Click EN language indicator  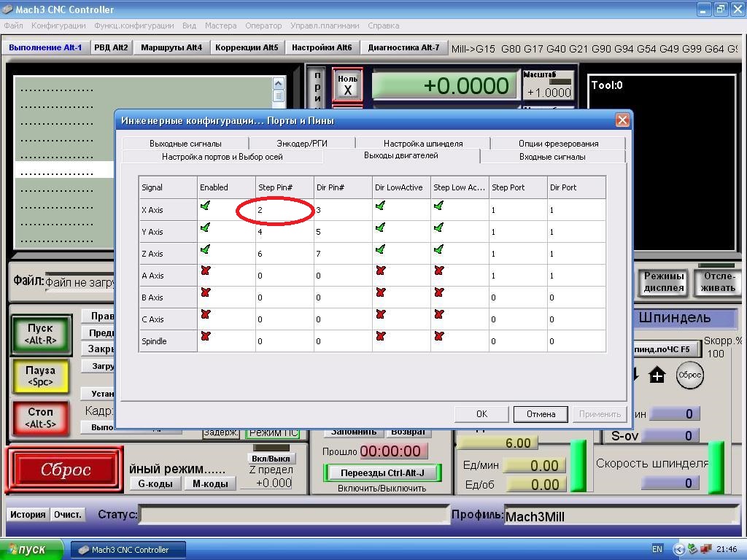click(657, 549)
